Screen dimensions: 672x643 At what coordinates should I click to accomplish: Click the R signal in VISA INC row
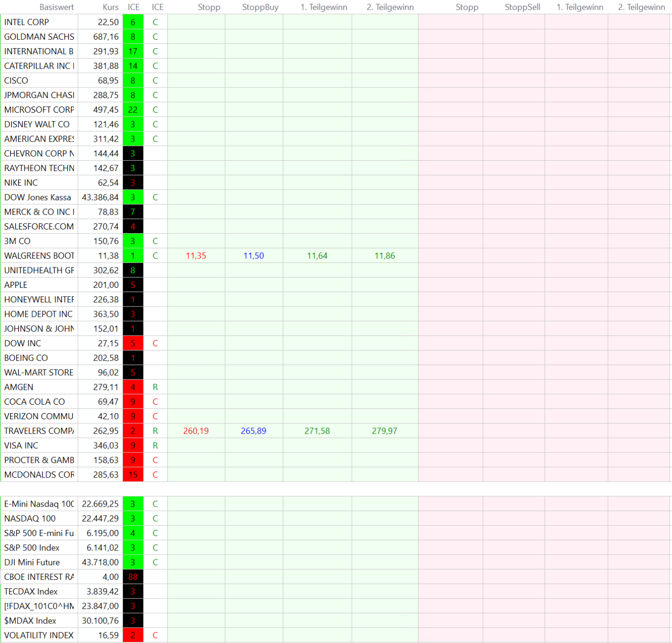[x=155, y=445]
